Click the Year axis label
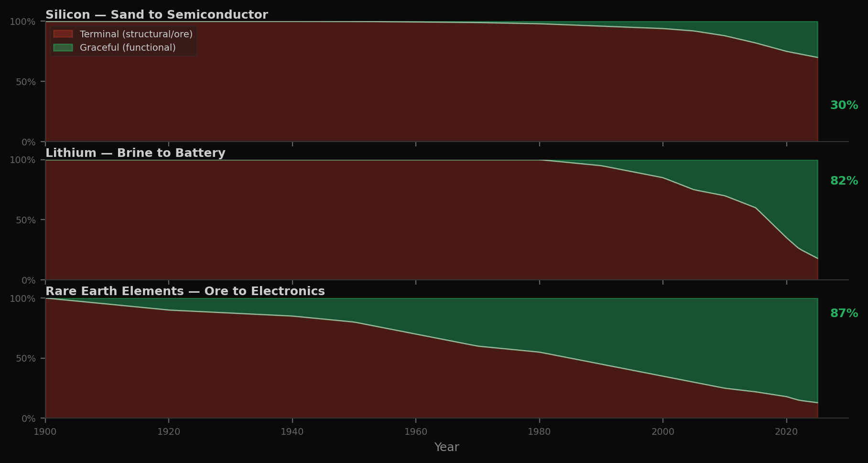The image size is (868, 463). click(x=446, y=447)
